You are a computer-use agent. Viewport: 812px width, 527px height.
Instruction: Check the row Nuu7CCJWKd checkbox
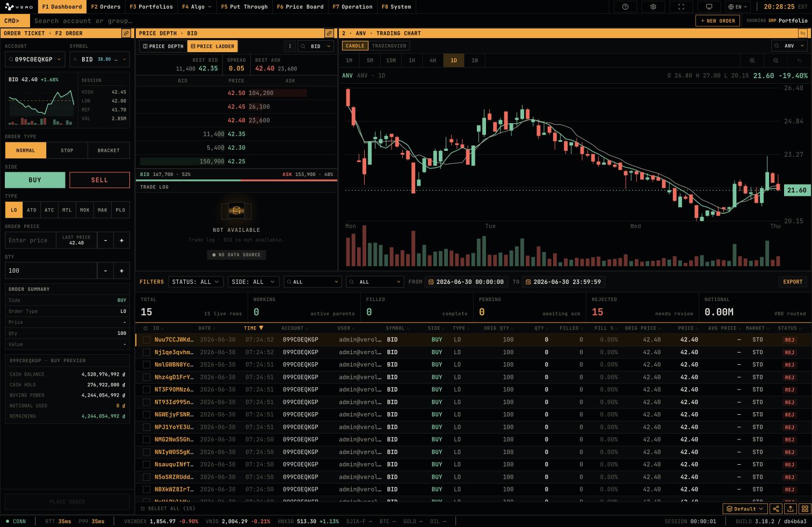tap(146, 340)
